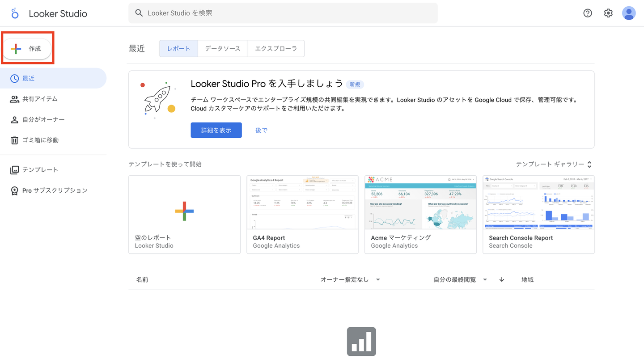The width and height of the screenshot is (644, 363).
Task: Click the 新規 badge in the banner
Action: [x=355, y=84]
